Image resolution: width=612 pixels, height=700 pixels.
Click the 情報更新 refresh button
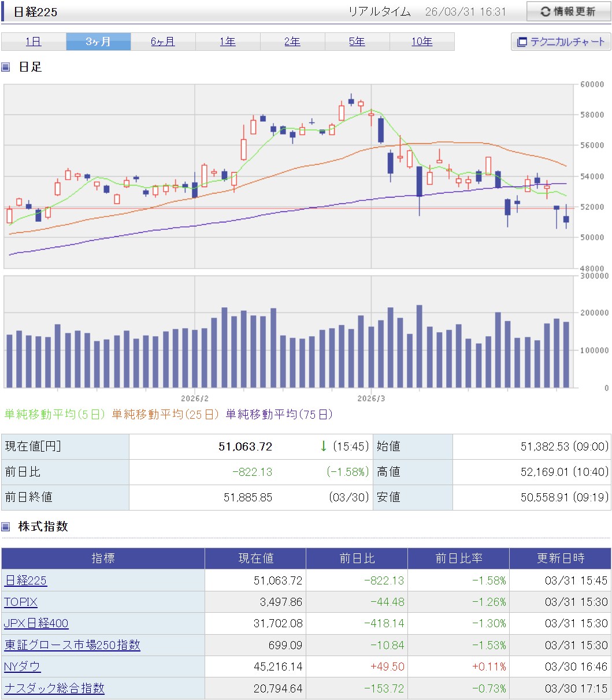(x=568, y=12)
